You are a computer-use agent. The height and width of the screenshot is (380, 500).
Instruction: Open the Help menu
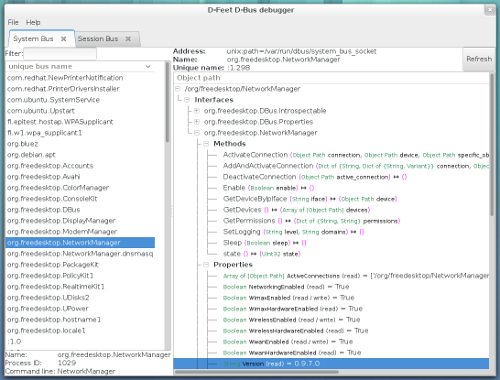(33, 22)
